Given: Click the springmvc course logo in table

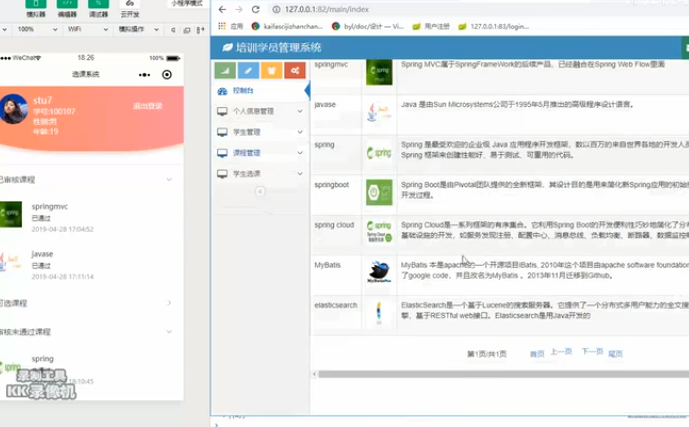Looking at the screenshot, I should pos(379,72).
